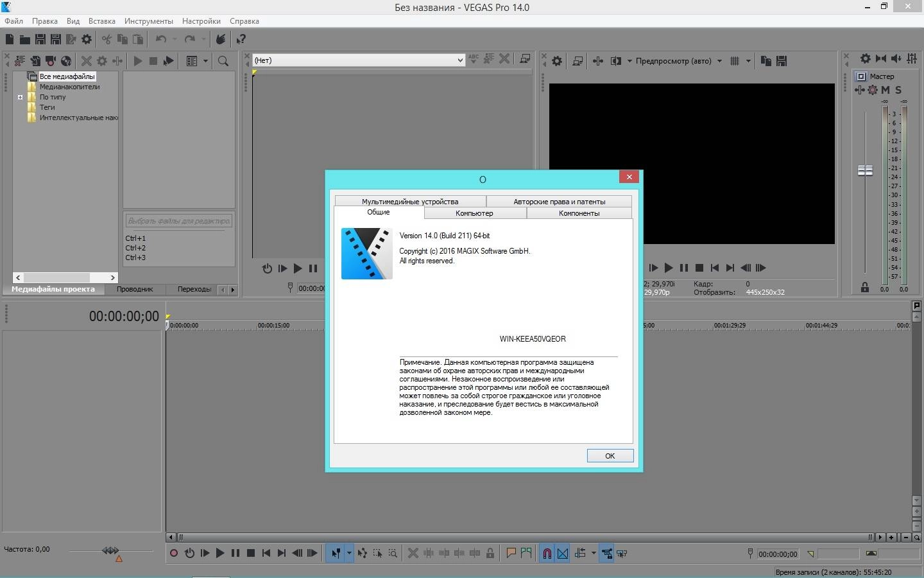924x578 pixels.
Task: Click Go to End button in transport bar
Action: (x=282, y=553)
